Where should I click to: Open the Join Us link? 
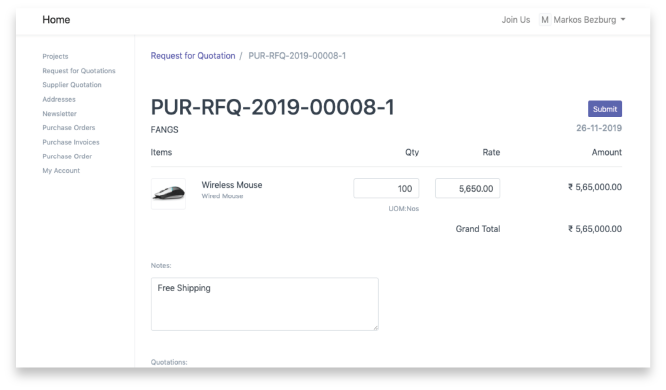click(x=516, y=20)
